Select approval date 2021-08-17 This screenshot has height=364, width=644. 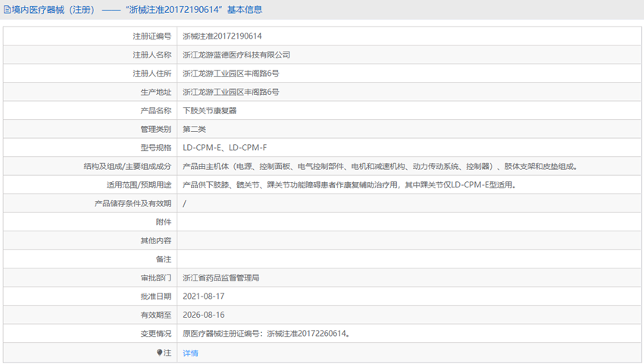pyautogui.click(x=203, y=297)
